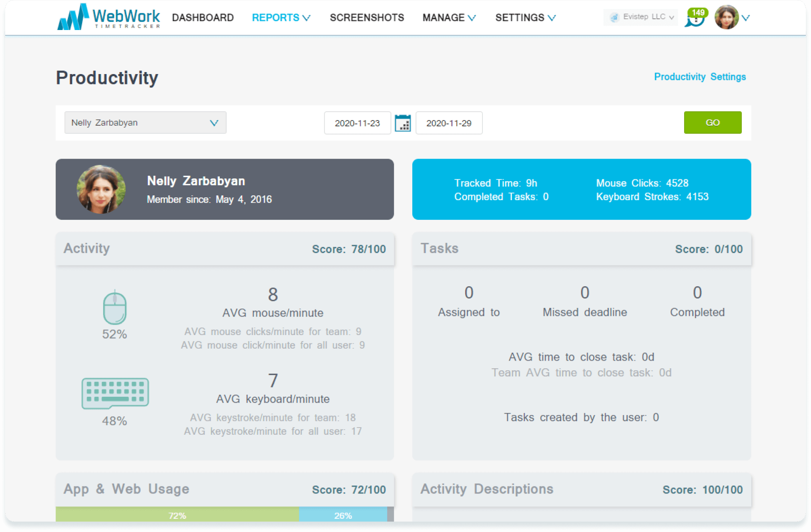Click the Mouse Clicks: 4528 text

(642, 183)
